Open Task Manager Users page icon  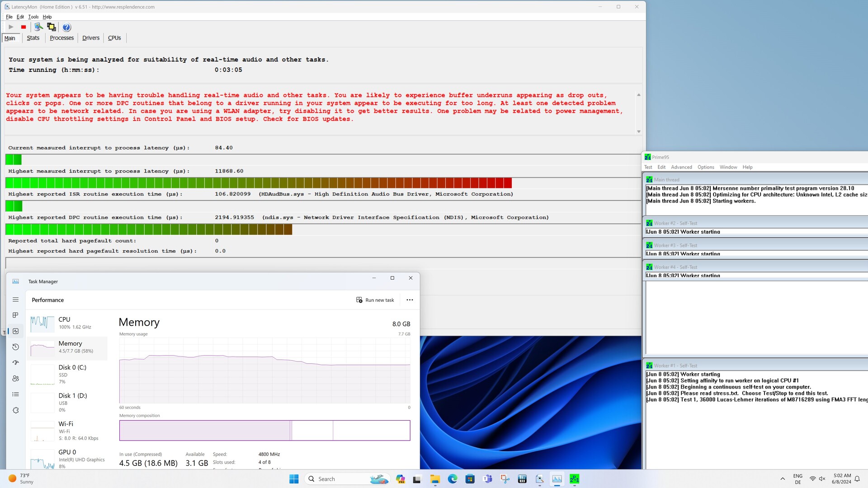15,379
